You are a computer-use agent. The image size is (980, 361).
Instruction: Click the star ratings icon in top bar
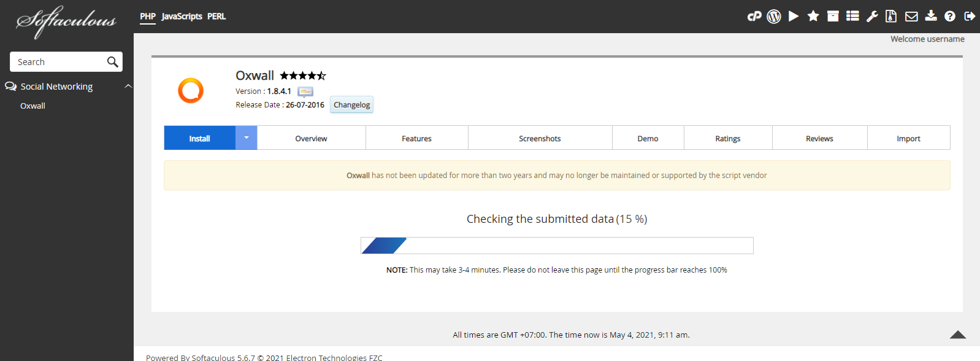pos(813,17)
